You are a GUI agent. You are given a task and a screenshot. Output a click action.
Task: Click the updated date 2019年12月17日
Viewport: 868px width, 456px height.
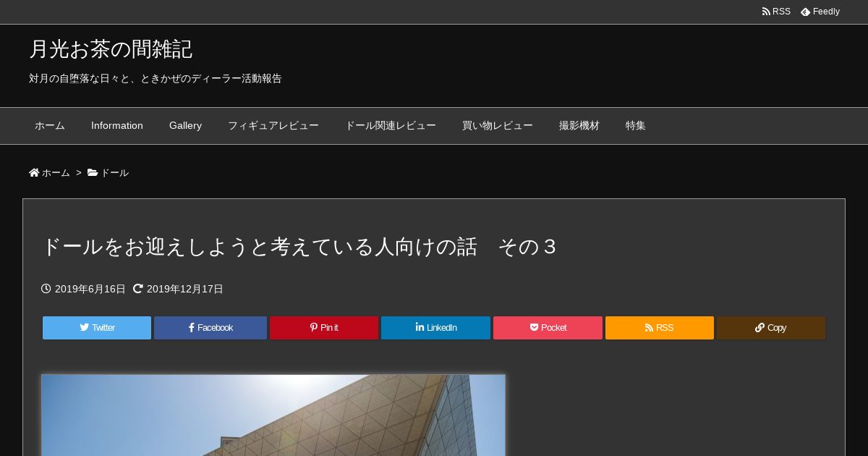[x=185, y=289]
